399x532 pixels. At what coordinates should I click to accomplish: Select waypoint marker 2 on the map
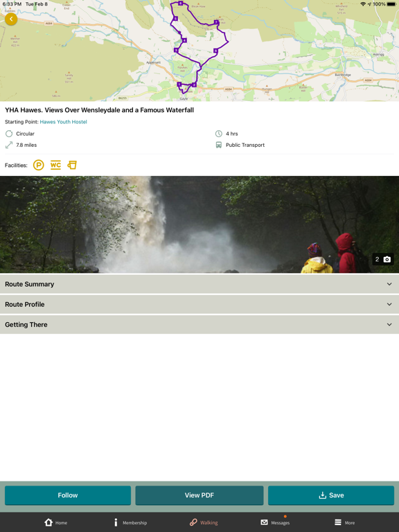pos(194,85)
